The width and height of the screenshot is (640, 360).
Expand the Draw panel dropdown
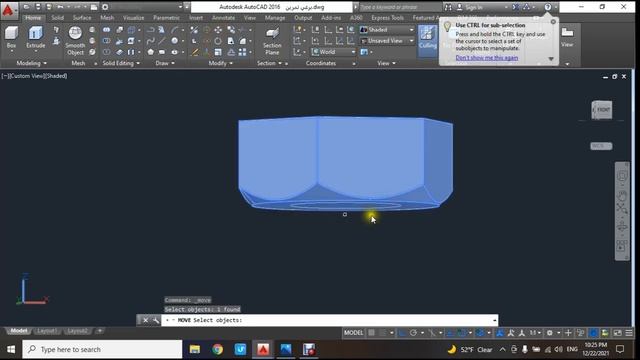coord(165,63)
